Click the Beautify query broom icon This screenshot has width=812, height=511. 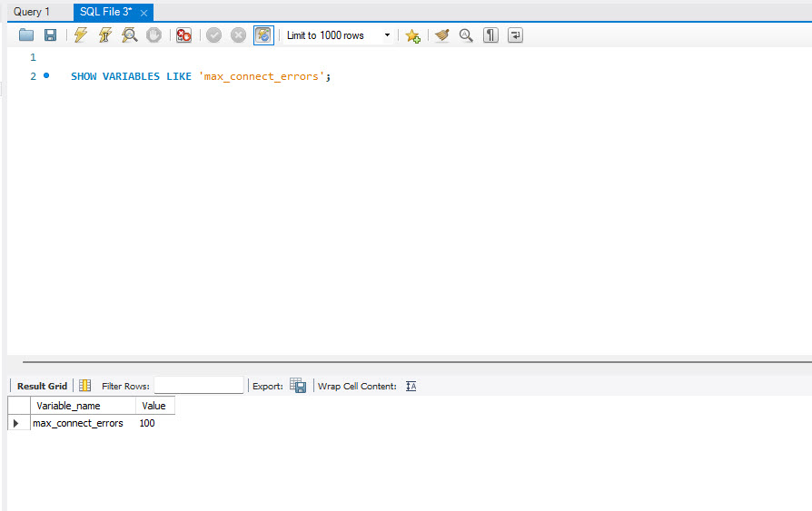pos(442,35)
